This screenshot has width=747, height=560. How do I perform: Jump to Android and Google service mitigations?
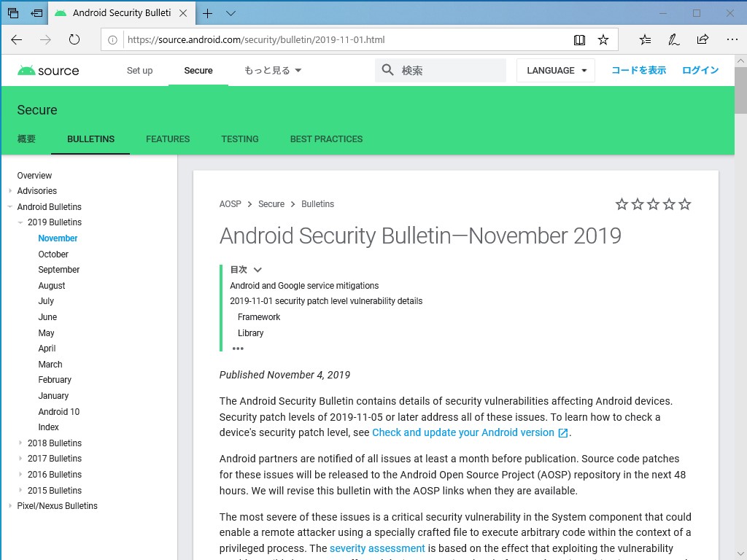(304, 286)
